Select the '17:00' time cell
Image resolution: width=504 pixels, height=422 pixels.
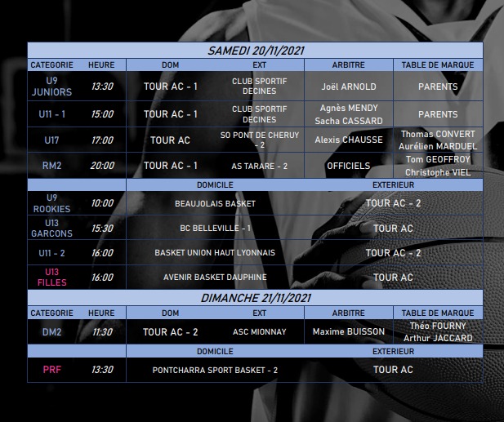102,140
